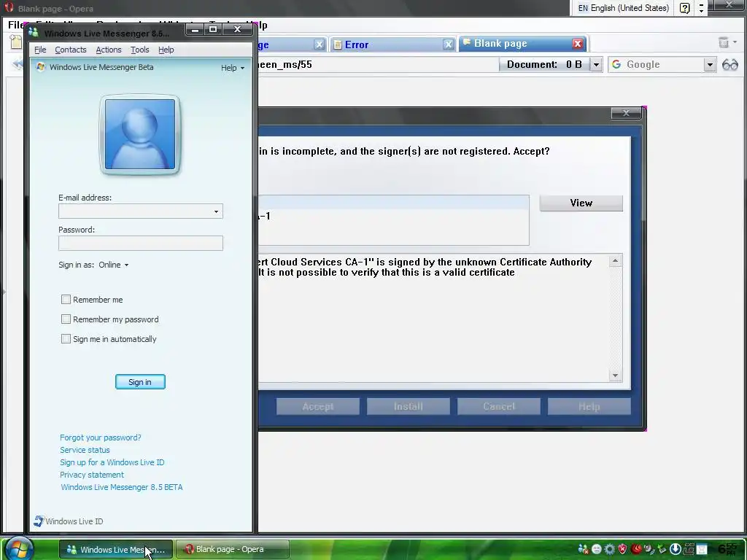Viewport: 747px width, 560px height.
Task: Click certificate details scrollbar down arrow
Action: tap(615, 376)
